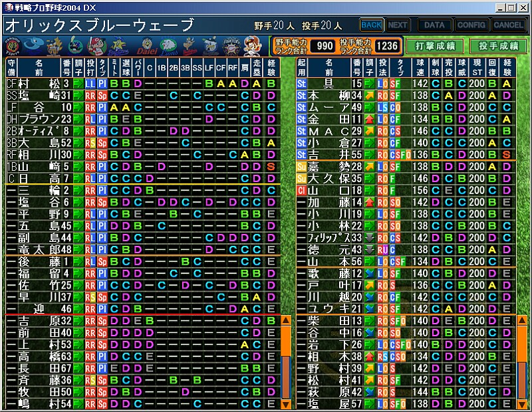
Task: Select the Marines team logo
Action: [x=210, y=46]
